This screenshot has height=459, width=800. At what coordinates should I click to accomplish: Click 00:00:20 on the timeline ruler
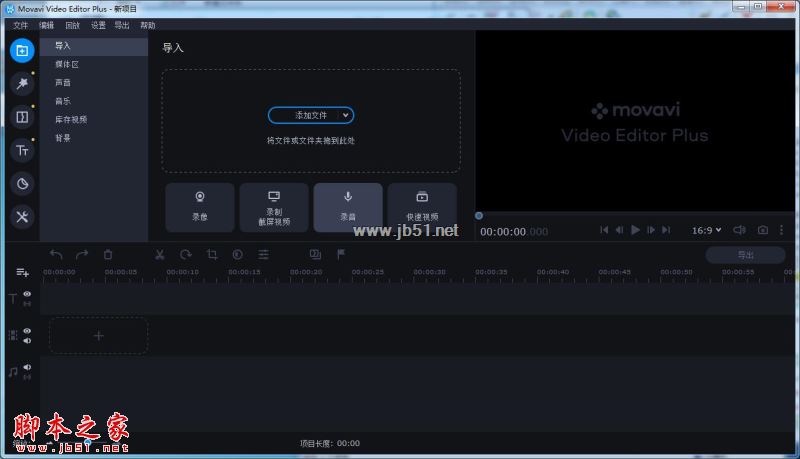point(306,272)
